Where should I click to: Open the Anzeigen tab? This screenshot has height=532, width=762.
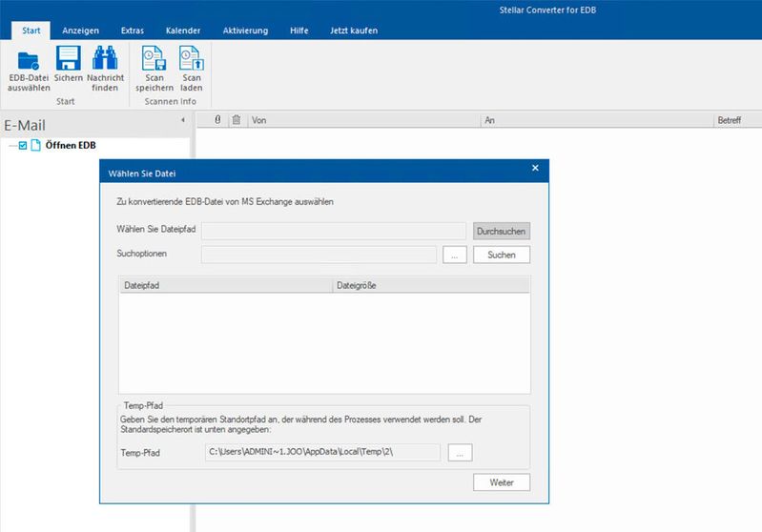(x=81, y=31)
